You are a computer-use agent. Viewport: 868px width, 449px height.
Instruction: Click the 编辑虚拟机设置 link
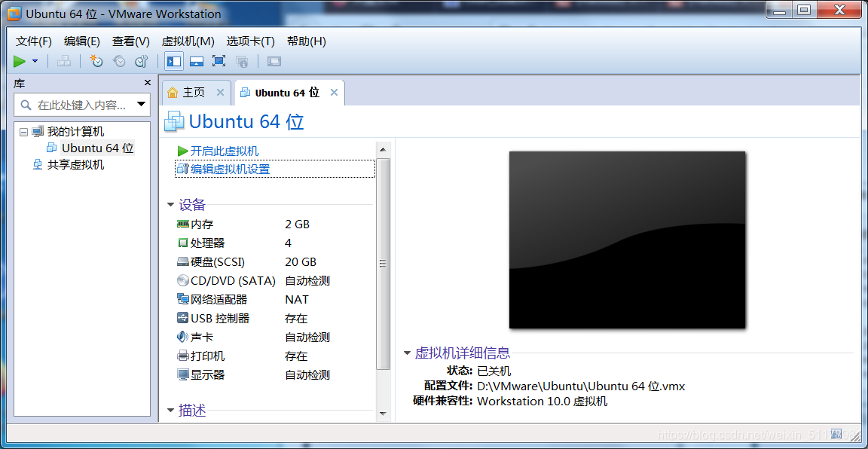[231, 169]
